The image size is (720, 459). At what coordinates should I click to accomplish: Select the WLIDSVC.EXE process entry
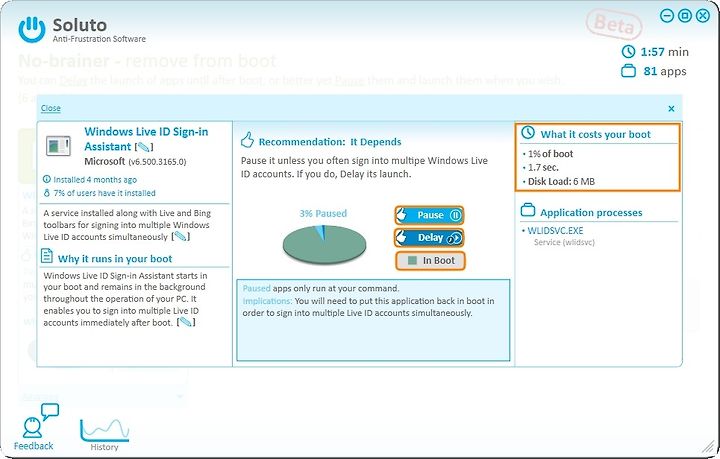555,231
